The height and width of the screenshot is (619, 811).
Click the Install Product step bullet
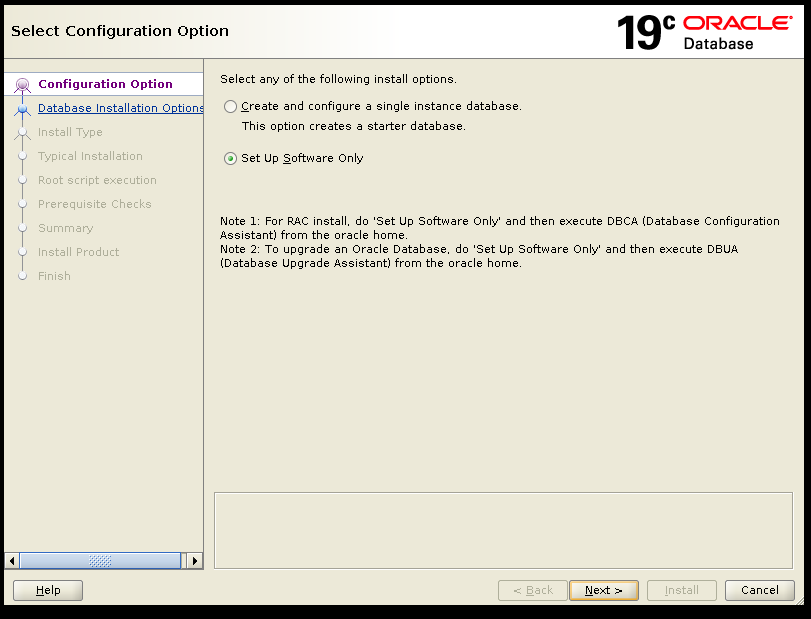click(x=22, y=252)
